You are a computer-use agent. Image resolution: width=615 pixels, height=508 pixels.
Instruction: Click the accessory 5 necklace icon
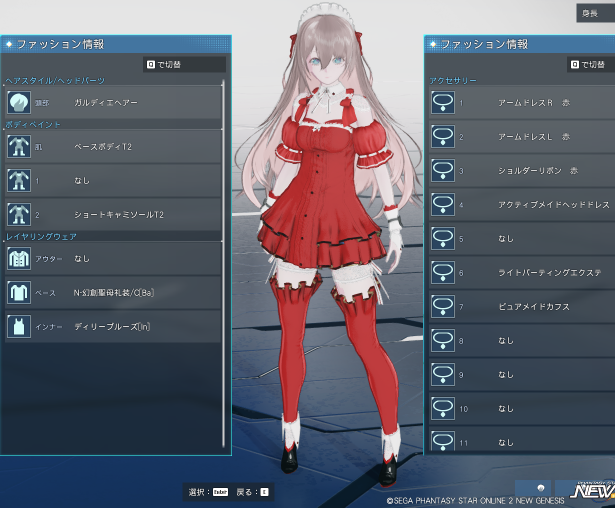(x=443, y=239)
